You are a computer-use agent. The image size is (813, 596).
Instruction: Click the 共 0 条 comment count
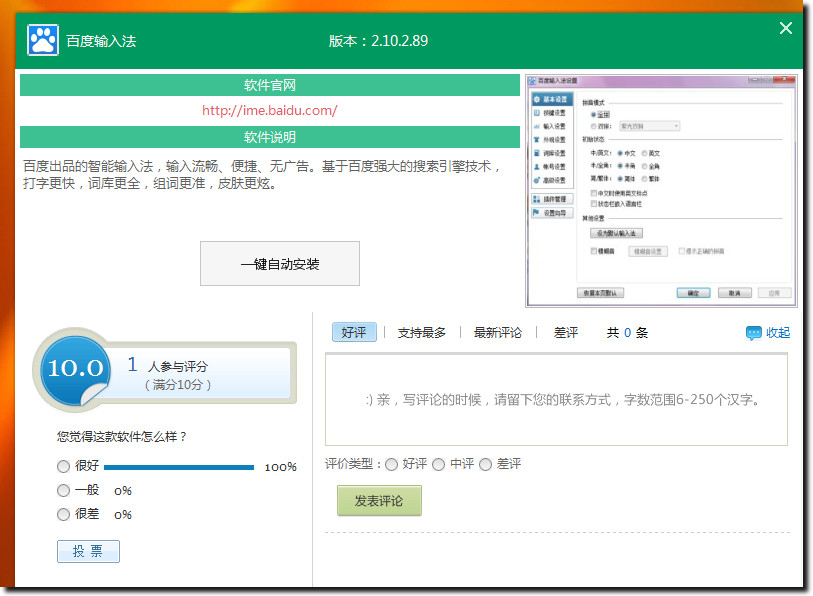(627, 332)
